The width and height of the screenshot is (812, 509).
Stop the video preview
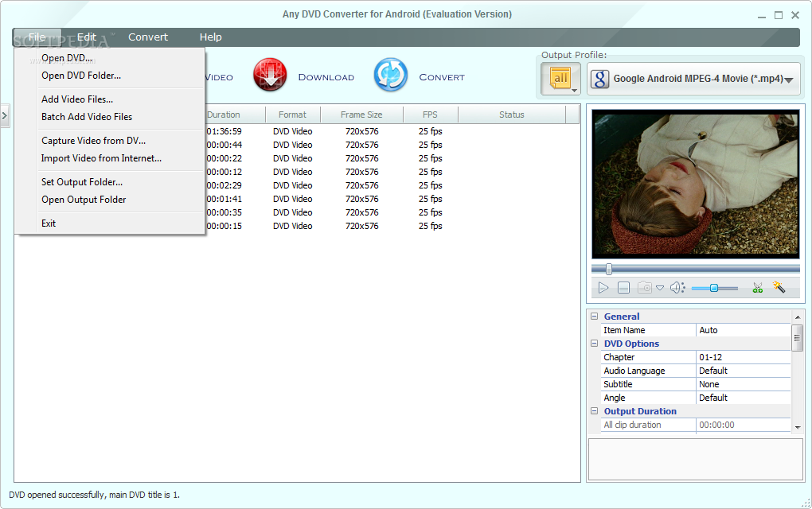pyautogui.click(x=623, y=288)
